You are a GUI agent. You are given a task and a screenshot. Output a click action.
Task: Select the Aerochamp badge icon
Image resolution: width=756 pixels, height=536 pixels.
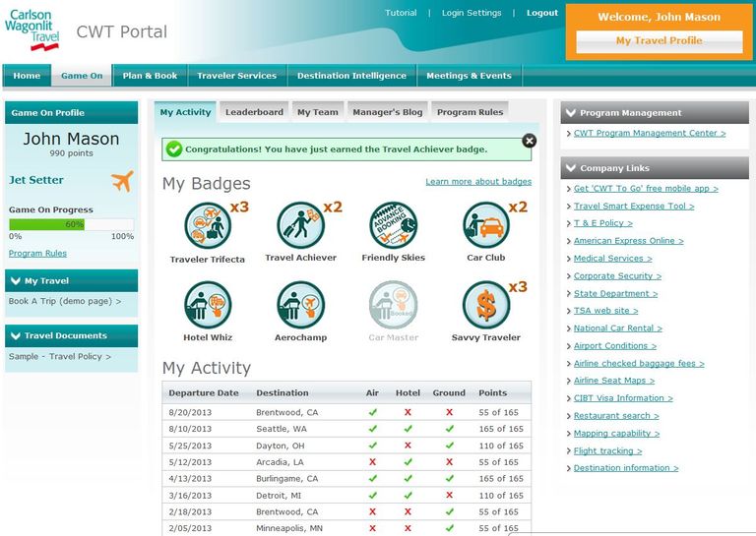pos(300,305)
